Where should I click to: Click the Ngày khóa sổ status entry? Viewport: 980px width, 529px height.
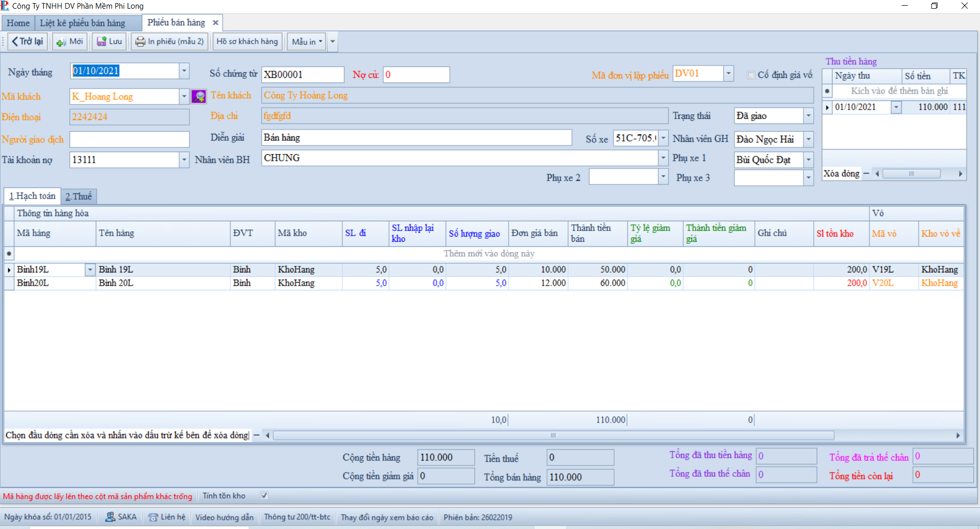[x=48, y=517]
